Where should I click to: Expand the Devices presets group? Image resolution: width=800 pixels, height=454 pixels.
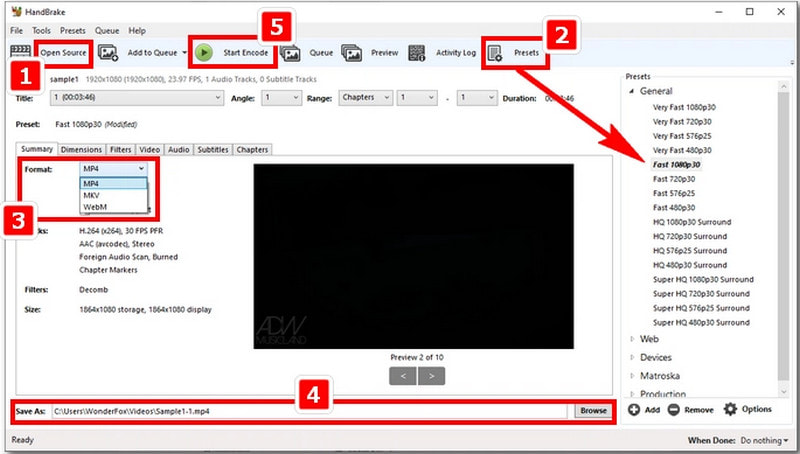coord(632,357)
